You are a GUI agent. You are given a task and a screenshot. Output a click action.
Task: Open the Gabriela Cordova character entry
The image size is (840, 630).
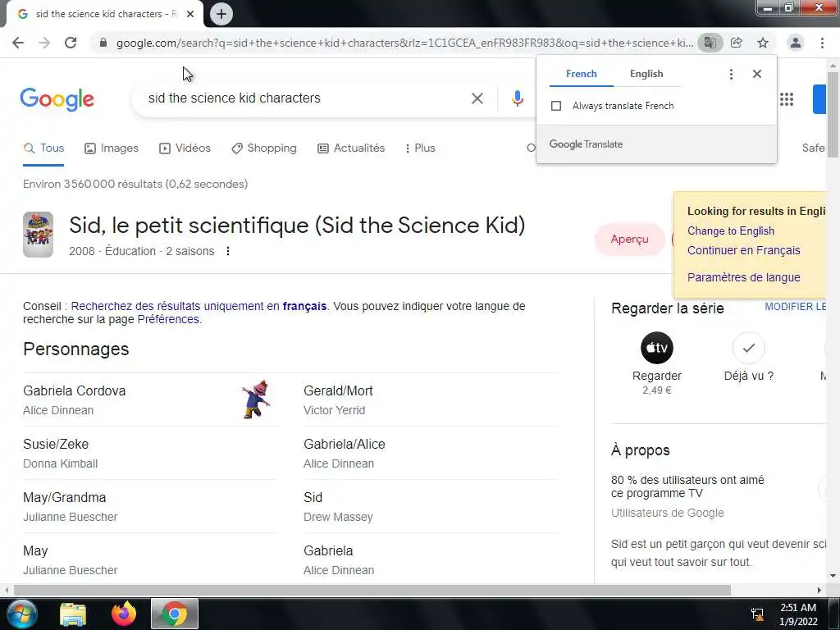(149, 400)
